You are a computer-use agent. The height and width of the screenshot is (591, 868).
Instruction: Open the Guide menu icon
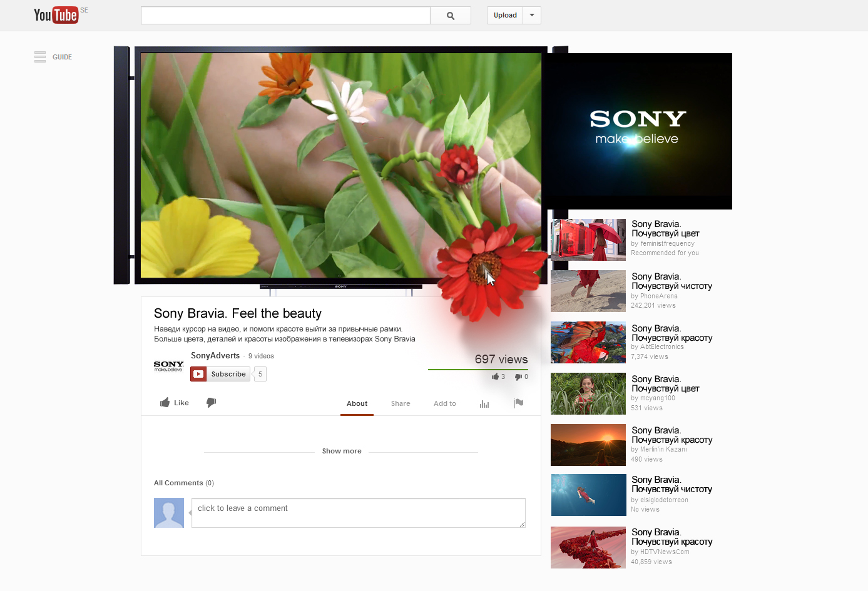[x=40, y=57]
